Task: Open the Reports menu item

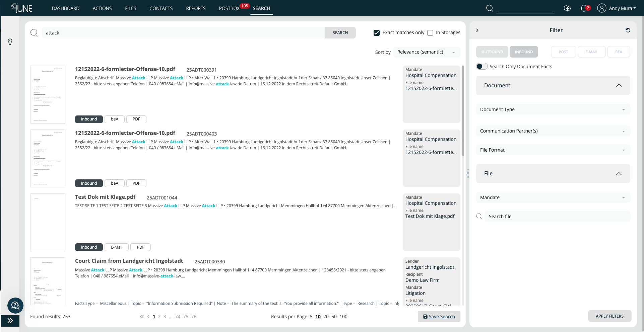Action: click(196, 8)
